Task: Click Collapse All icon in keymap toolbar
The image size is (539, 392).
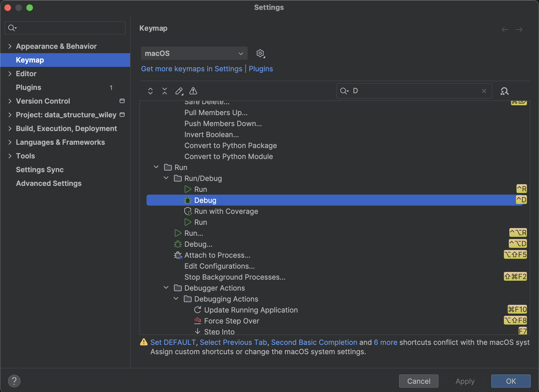Action: 165,91
